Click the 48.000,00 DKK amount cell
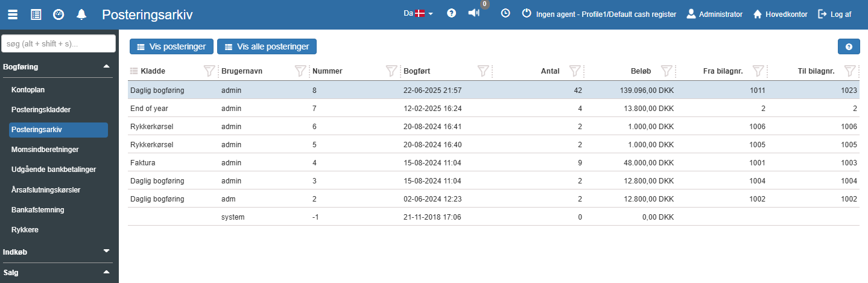This screenshot has height=283, width=868. (649, 162)
